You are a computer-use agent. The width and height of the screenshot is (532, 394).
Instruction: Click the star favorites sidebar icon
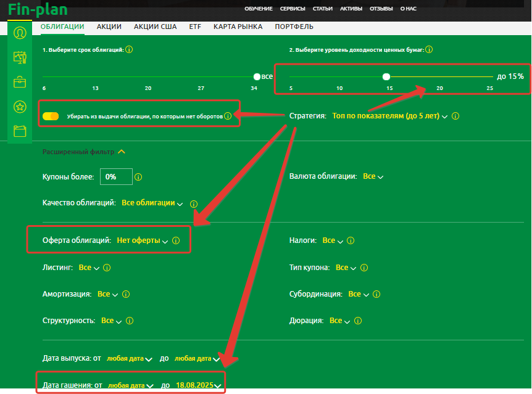click(20, 107)
